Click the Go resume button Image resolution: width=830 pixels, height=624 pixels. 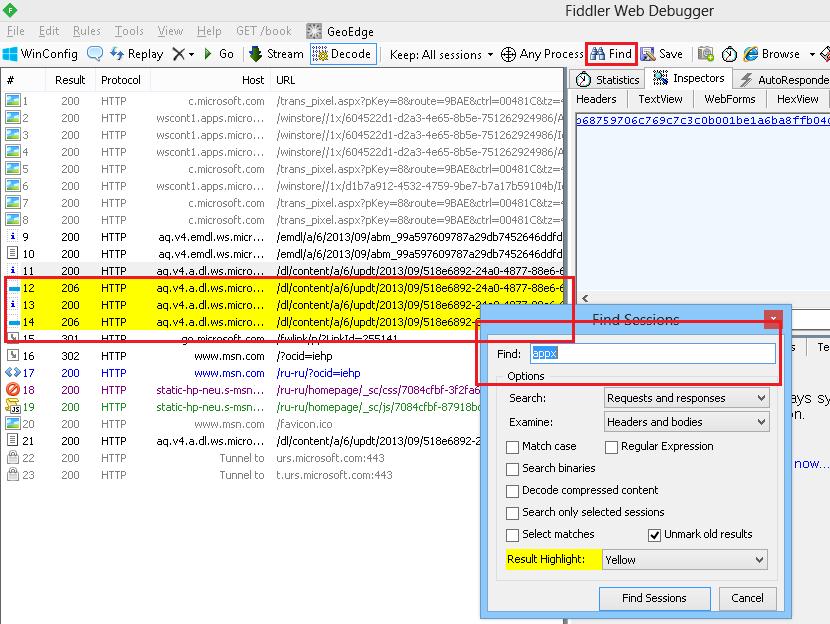pos(219,54)
